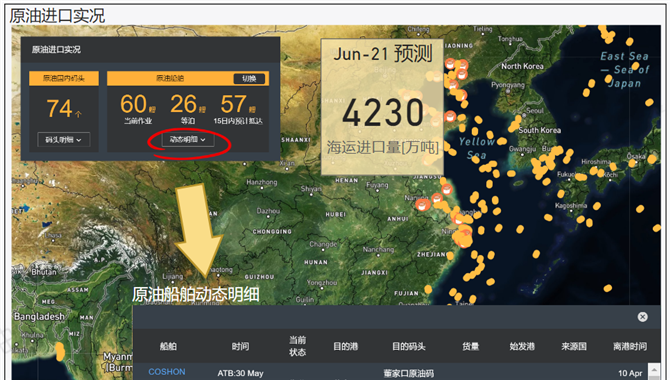670x380 pixels.
Task: Toggle the 切换 switch in ship header
Action: [249, 78]
